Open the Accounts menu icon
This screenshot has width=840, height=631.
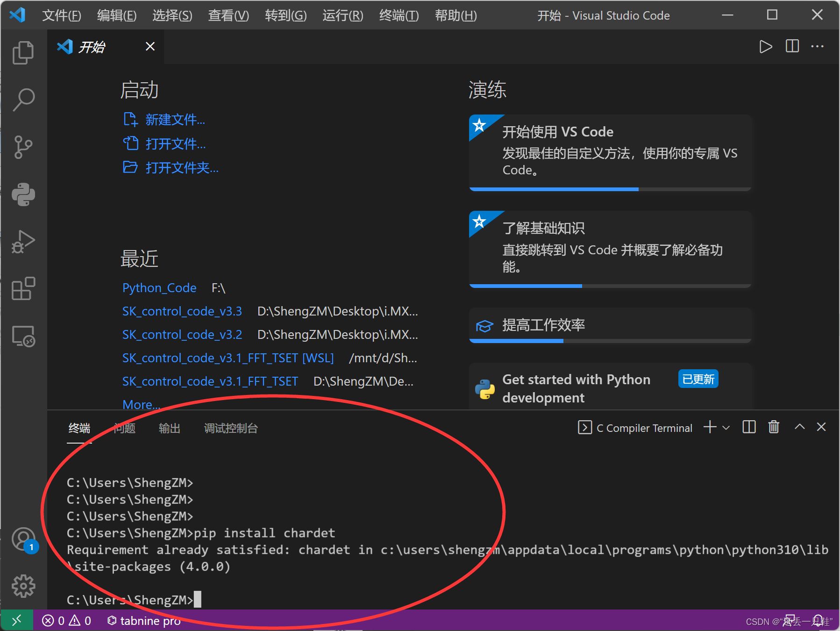coord(23,540)
